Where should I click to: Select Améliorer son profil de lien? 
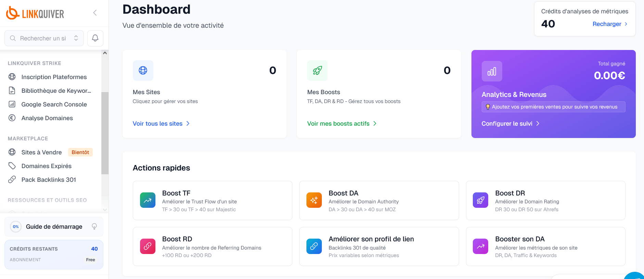[x=379, y=246]
